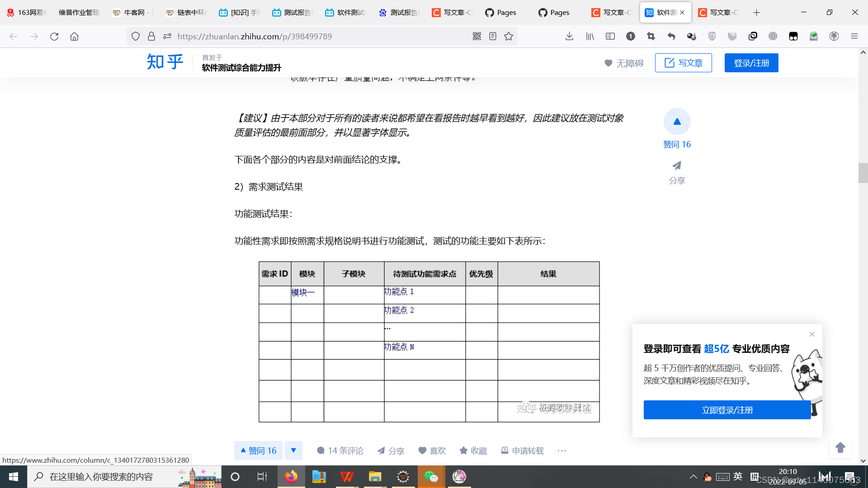Image resolution: width=868 pixels, height=488 pixels.
Task: Click the 登录/注册 button in header
Action: [x=751, y=63]
